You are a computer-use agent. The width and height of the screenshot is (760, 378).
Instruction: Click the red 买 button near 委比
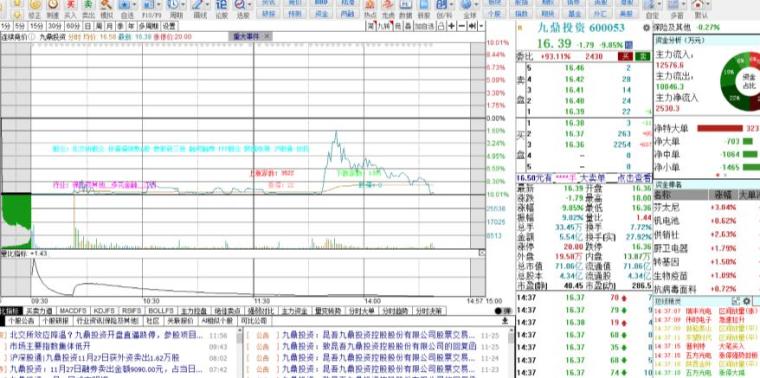(625, 57)
